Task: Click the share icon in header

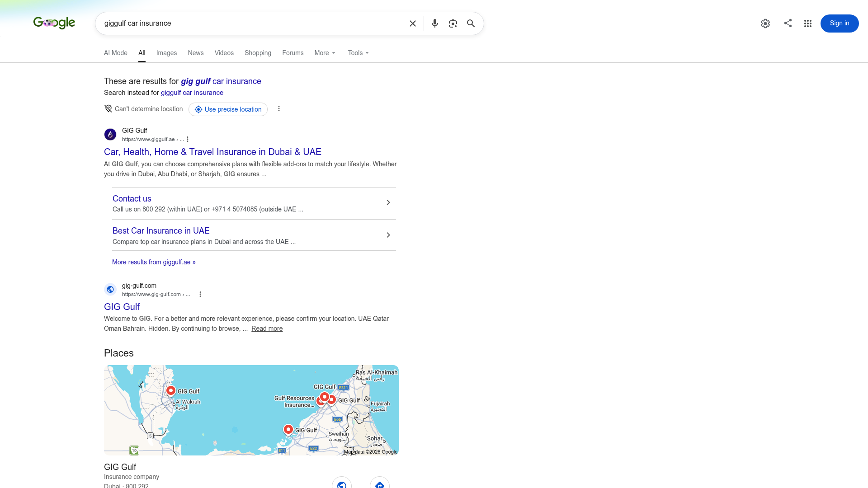Action: 788,23
